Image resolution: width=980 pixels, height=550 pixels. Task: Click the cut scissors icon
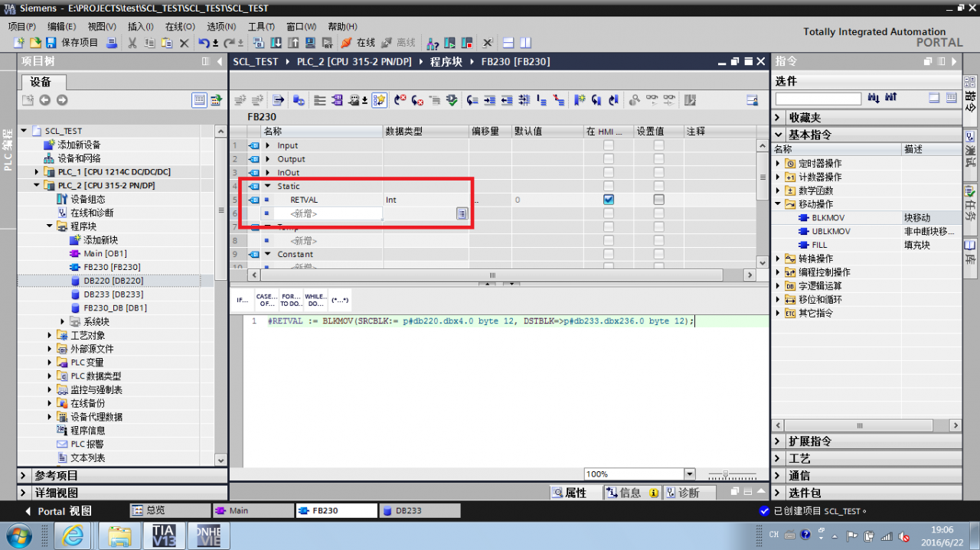click(132, 43)
